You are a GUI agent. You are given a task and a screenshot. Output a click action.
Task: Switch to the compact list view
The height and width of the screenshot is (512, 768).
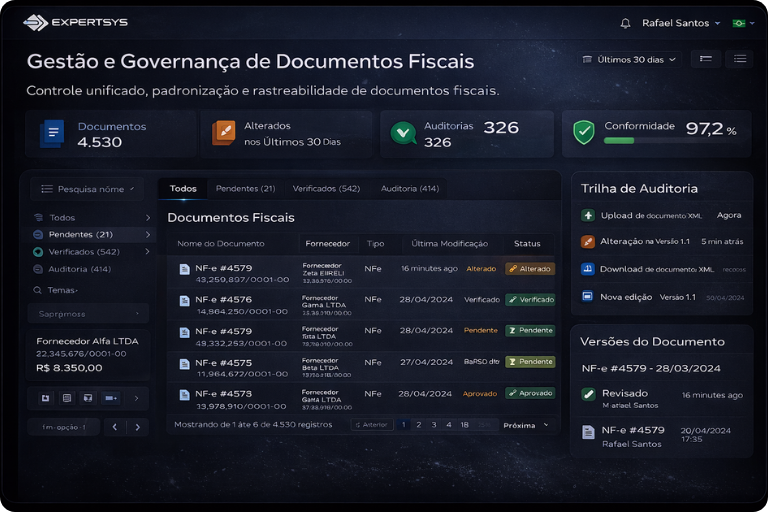click(705, 59)
